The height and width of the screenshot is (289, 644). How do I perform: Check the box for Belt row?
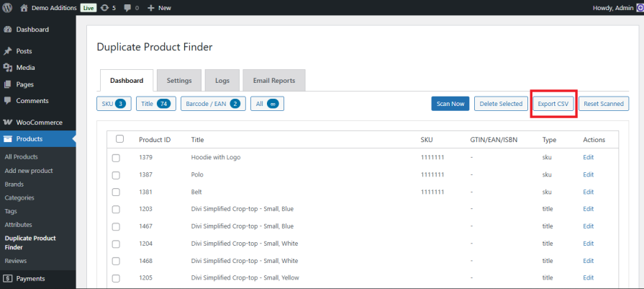point(116,192)
